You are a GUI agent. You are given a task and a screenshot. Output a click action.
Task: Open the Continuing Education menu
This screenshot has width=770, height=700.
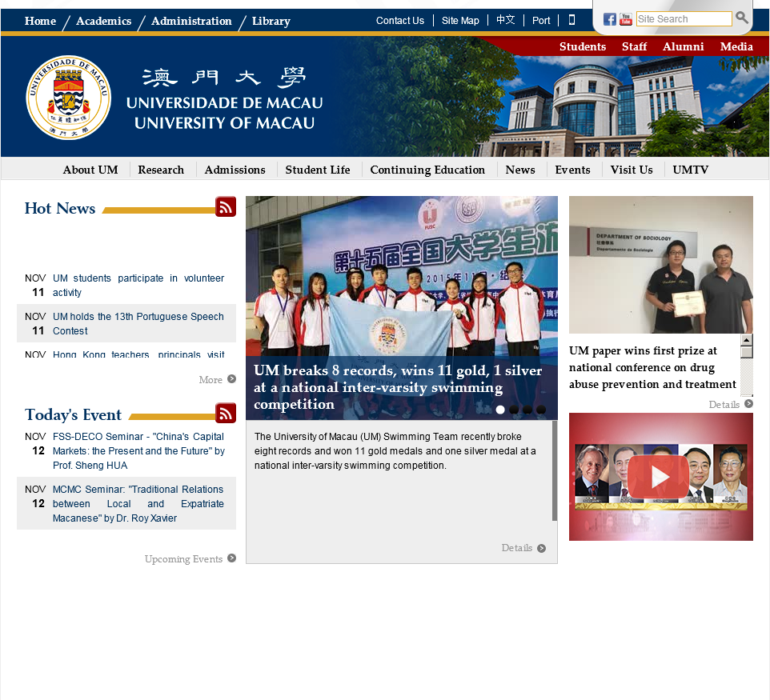pos(427,170)
